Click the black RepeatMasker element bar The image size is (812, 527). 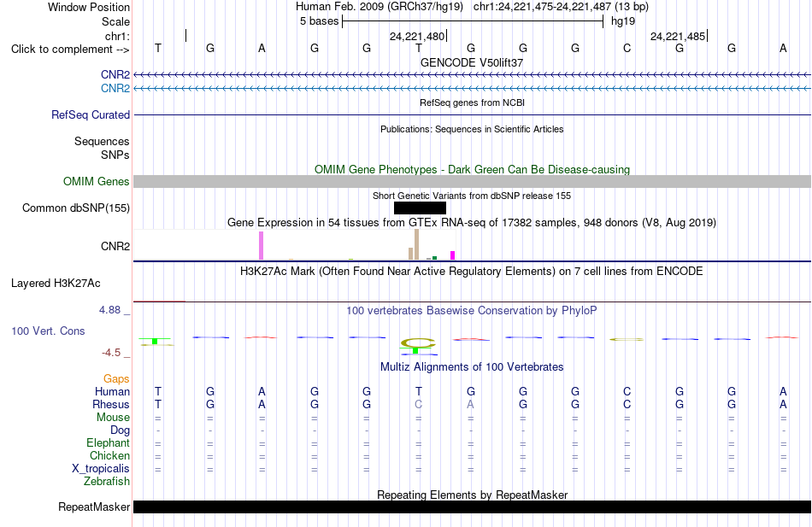472,507
